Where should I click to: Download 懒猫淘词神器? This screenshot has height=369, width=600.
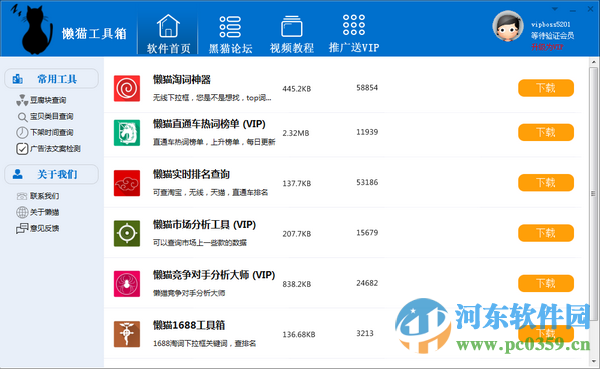[x=546, y=88]
